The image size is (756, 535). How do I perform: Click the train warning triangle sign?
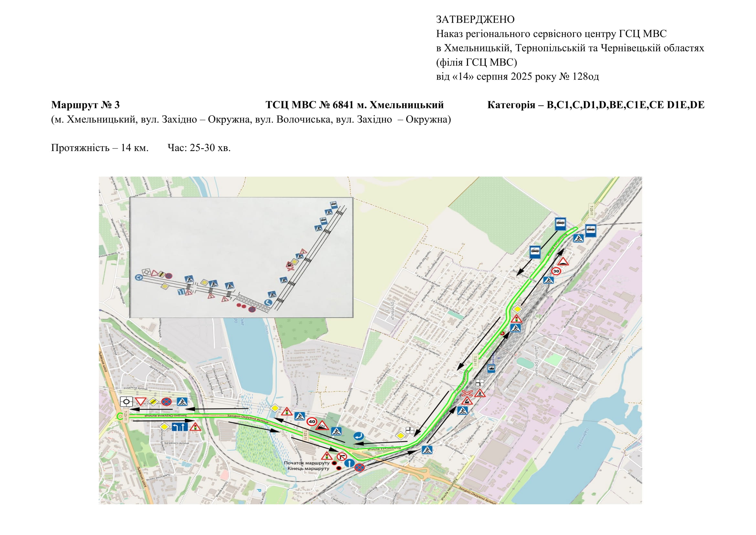tap(467, 401)
